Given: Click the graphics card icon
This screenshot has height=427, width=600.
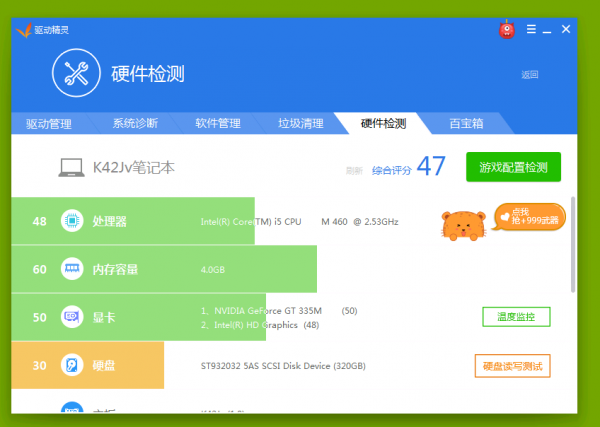Looking at the screenshot, I should click(72, 317).
